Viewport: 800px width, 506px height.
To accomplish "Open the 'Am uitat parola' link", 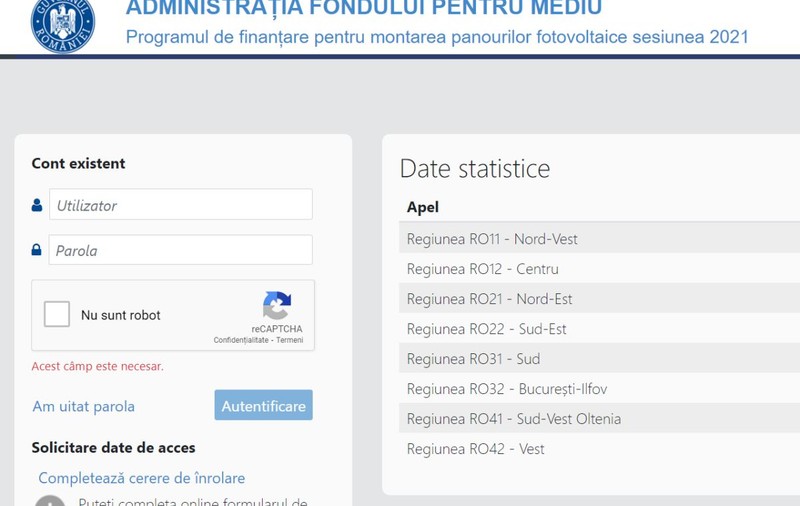I will [84, 407].
